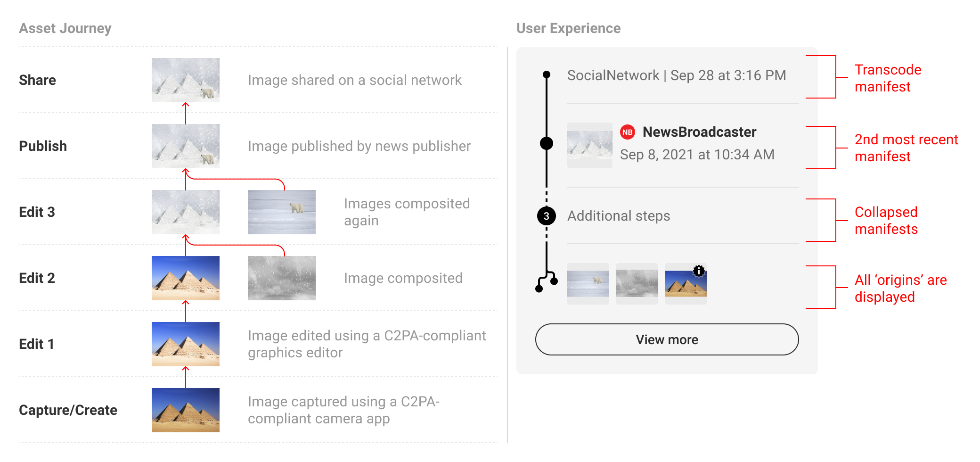This screenshot has height=462, width=980.
Task: Click the NewsBroadcaster name link
Action: point(700,132)
